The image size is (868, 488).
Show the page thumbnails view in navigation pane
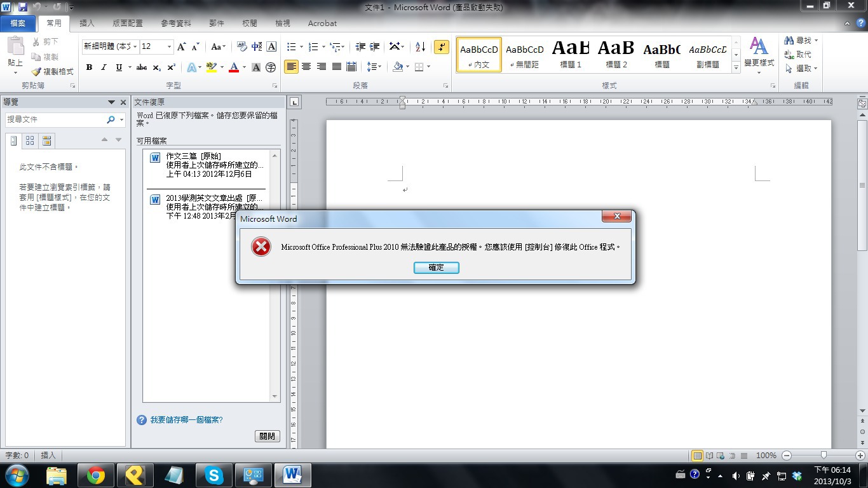pos(30,140)
